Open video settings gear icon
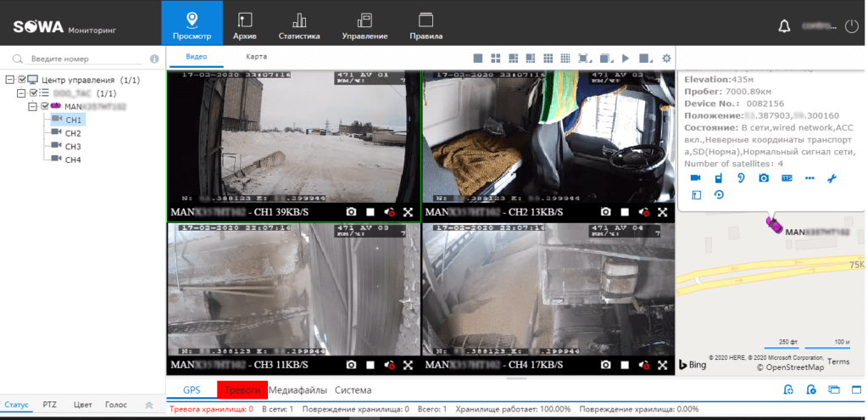Viewport: 868px width, 420px height. click(666, 59)
